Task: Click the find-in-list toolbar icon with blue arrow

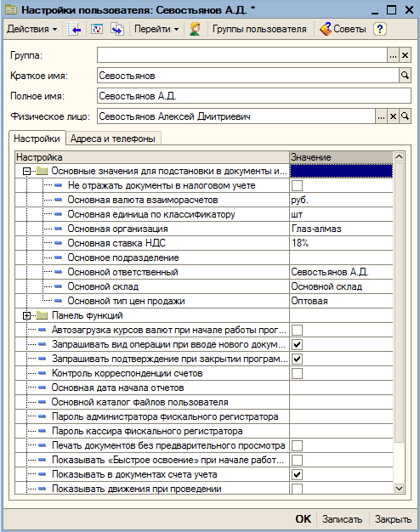Action: pos(74,29)
